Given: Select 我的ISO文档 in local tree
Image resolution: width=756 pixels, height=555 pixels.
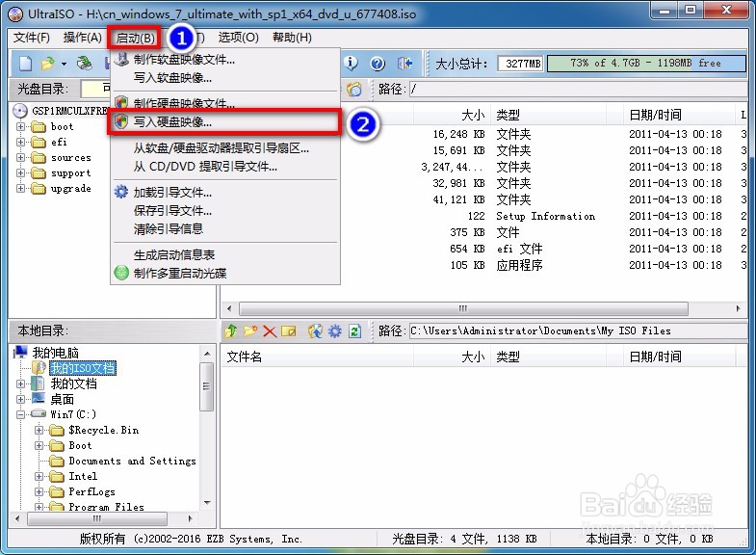Looking at the screenshot, I should click(83, 368).
